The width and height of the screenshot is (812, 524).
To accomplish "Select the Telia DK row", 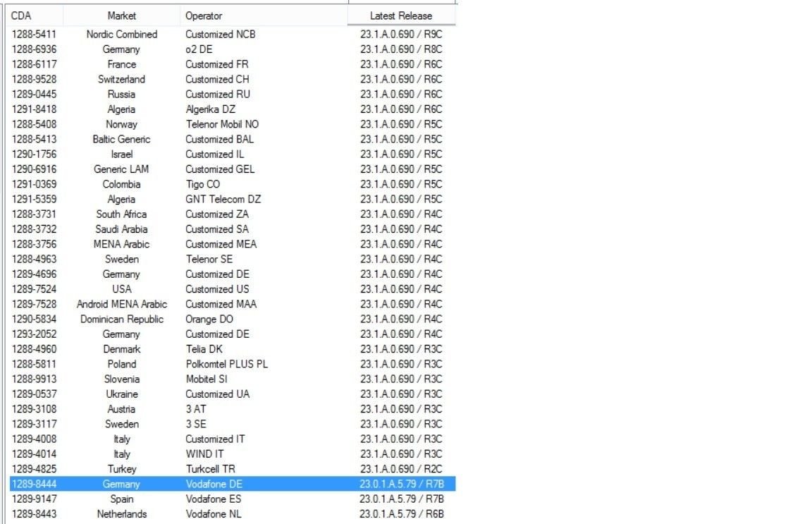I will tap(233, 349).
